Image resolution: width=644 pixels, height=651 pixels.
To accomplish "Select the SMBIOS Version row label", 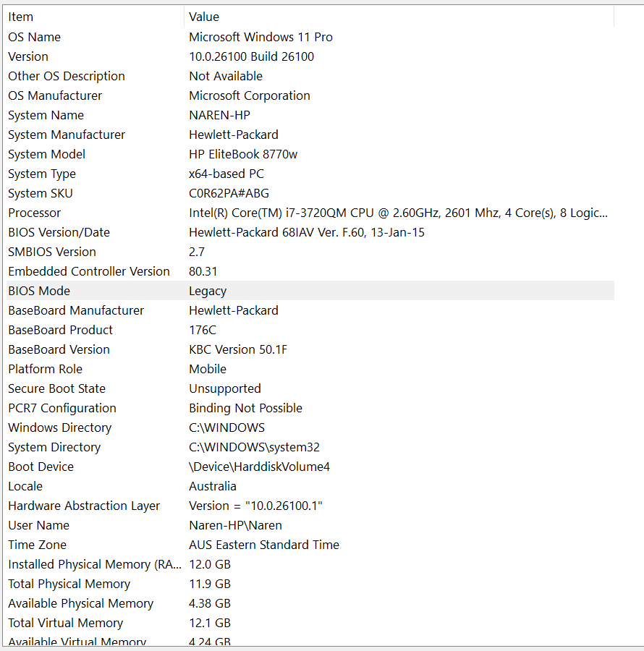I will [x=52, y=252].
